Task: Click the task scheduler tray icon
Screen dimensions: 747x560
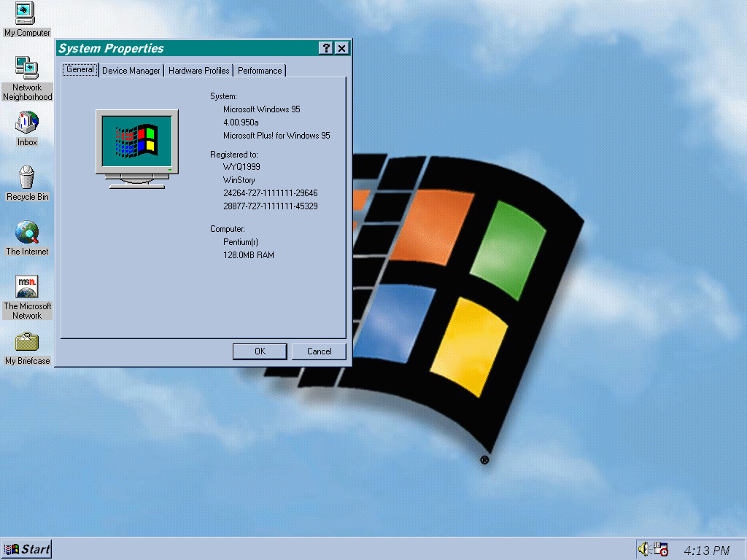Action: tap(660, 549)
